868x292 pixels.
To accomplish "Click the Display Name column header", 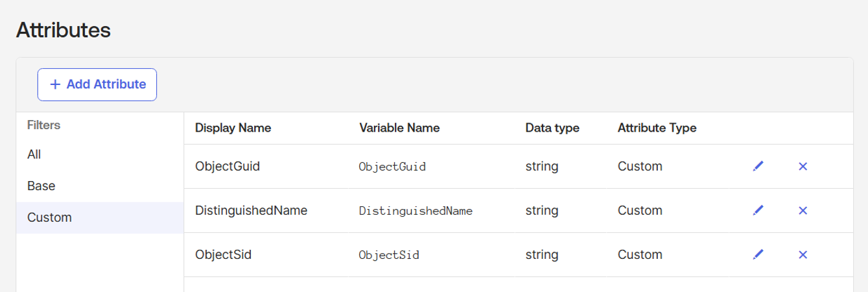I will click(x=233, y=128).
